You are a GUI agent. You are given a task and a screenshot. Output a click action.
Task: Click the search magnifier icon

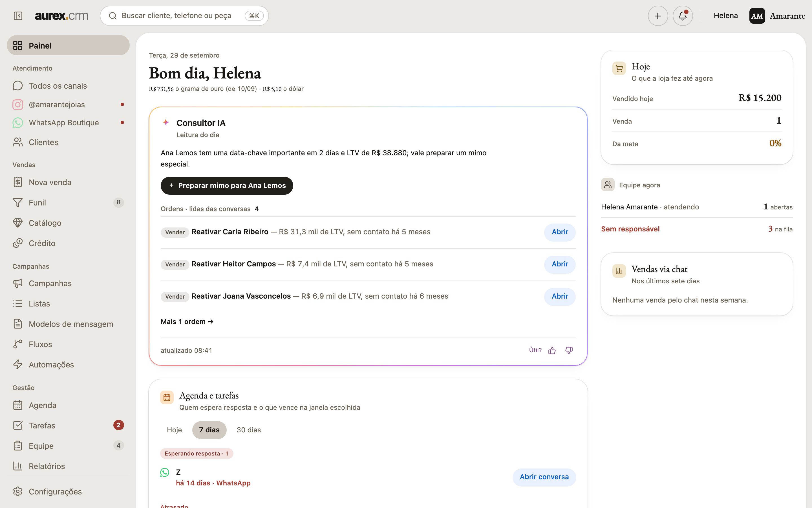point(113,16)
